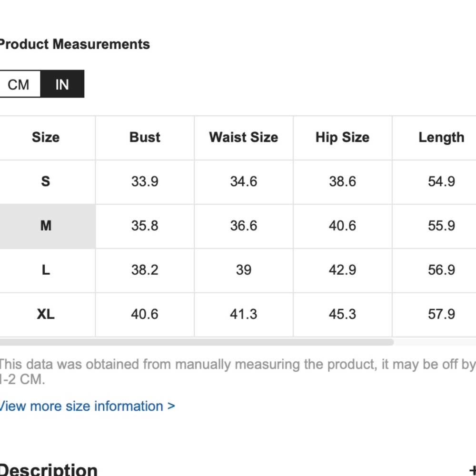Click the 42.9 hip value for L
This screenshot has width=476, height=476.
click(342, 270)
